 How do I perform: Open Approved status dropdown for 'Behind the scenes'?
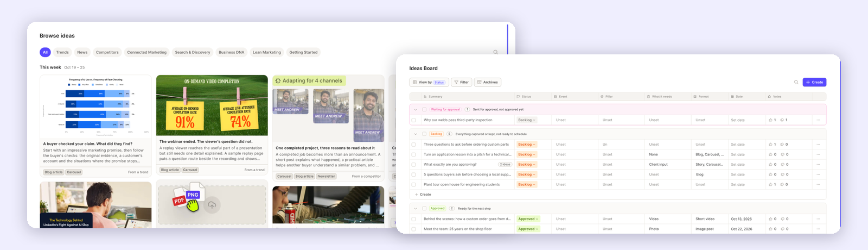click(528, 219)
